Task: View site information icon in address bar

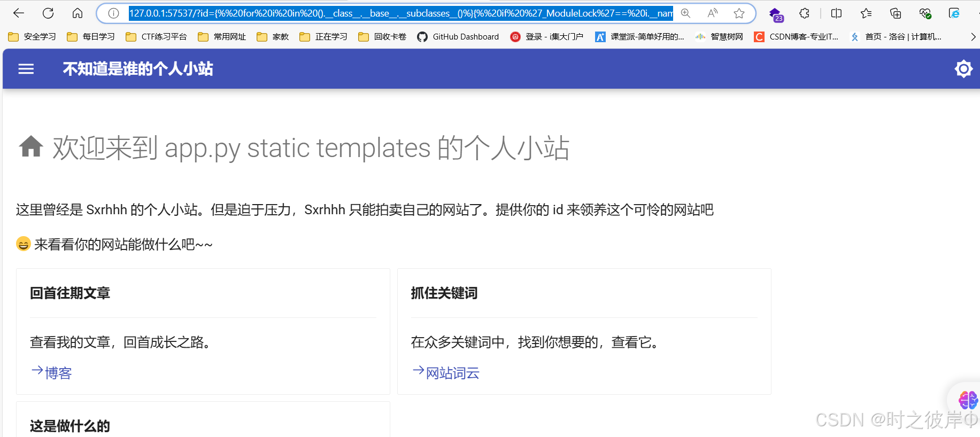Action: 113,13
